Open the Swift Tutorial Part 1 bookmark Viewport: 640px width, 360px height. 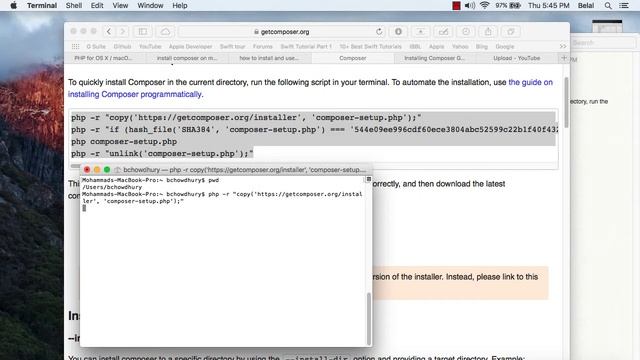point(306,47)
